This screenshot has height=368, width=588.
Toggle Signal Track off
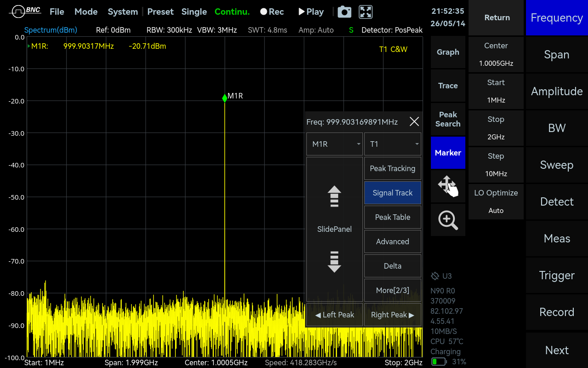pos(393,193)
